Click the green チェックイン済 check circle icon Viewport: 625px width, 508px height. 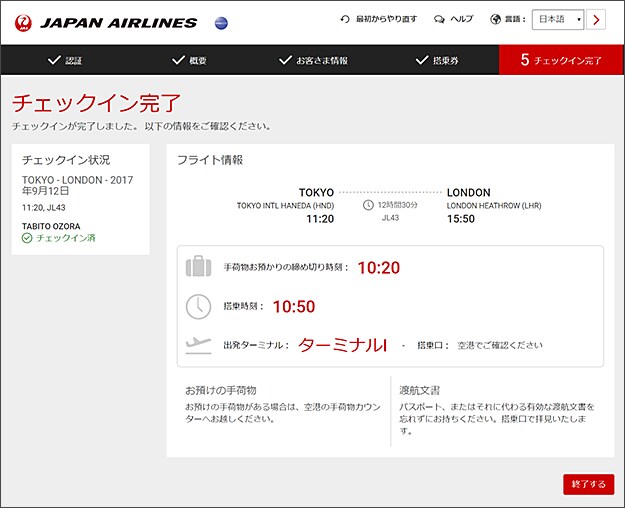pos(27,238)
